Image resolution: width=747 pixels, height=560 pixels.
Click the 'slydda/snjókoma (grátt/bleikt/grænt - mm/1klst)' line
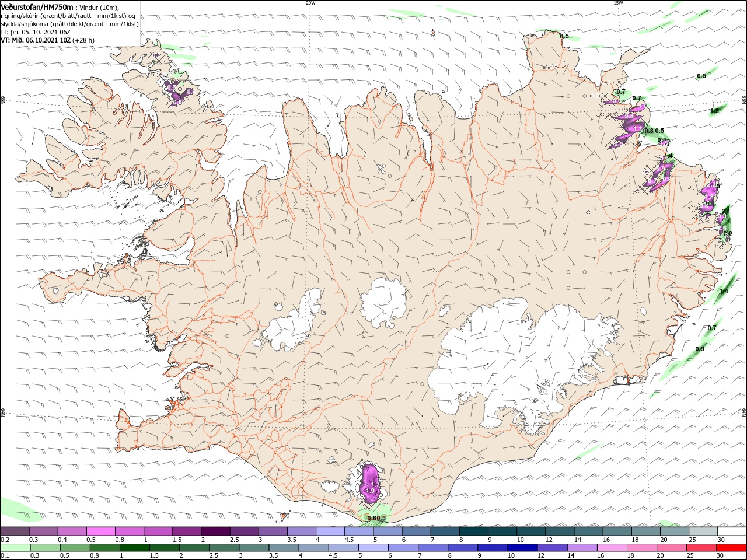(69, 24)
